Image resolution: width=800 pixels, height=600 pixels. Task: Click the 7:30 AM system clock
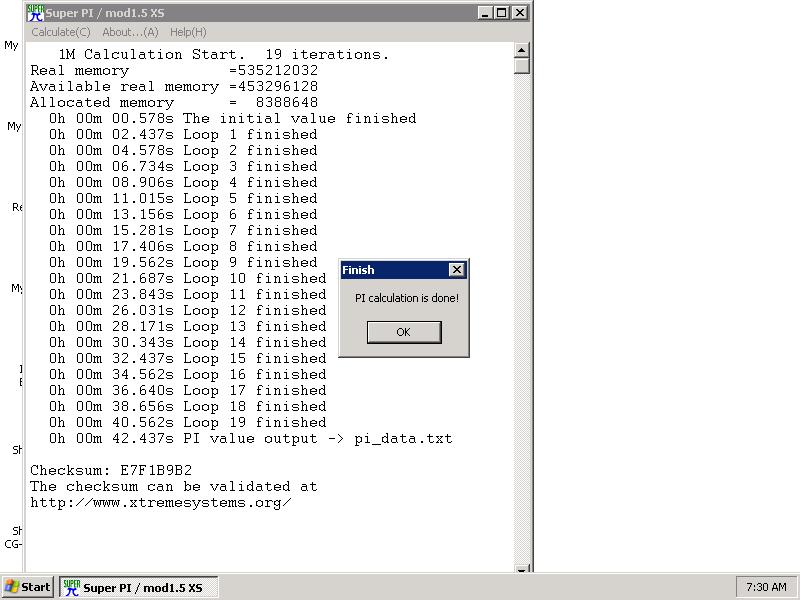766,587
